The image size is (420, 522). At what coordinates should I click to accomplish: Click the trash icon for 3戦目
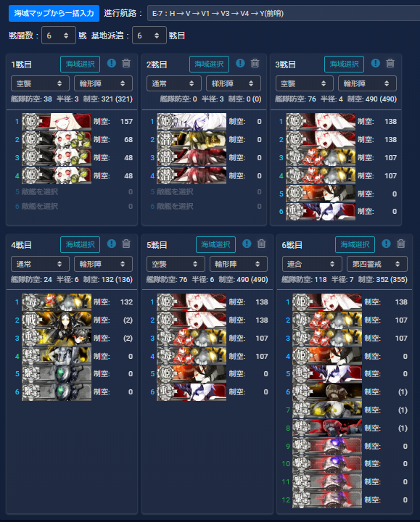click(390, 63)
